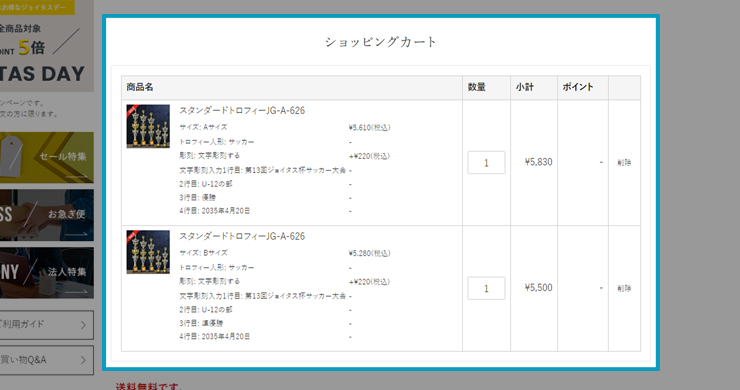The width and height of the screenshot is (740, 390).
Task: Click the trophy thumbnail for the ¥5,830 item
Action: [x=148, y=126]
